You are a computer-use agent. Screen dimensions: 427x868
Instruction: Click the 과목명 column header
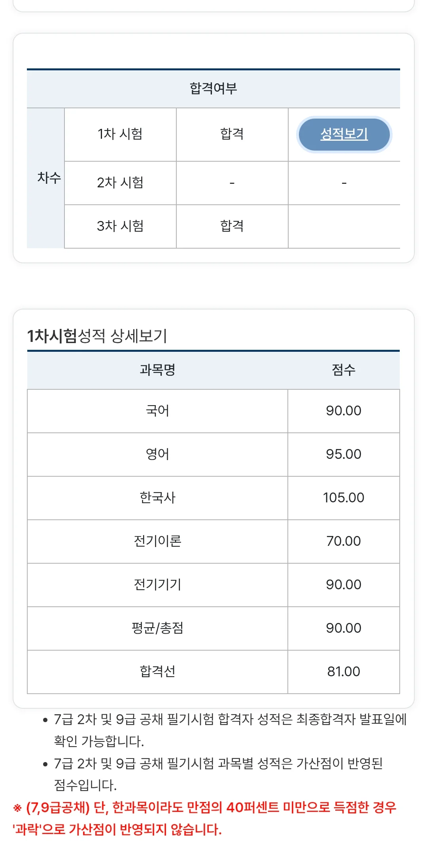tap(157, 370)
